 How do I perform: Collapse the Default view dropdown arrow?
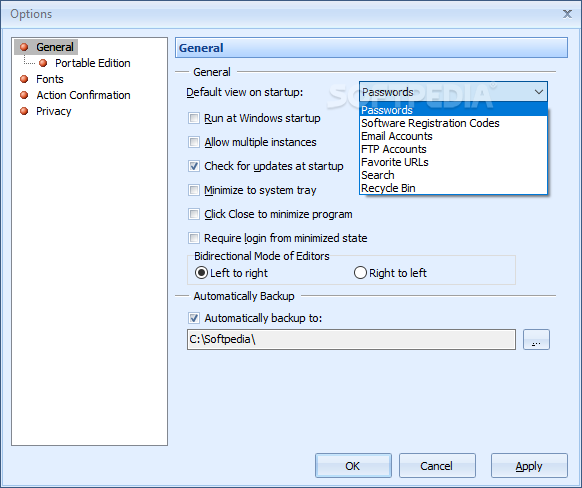tap(539, 92)
